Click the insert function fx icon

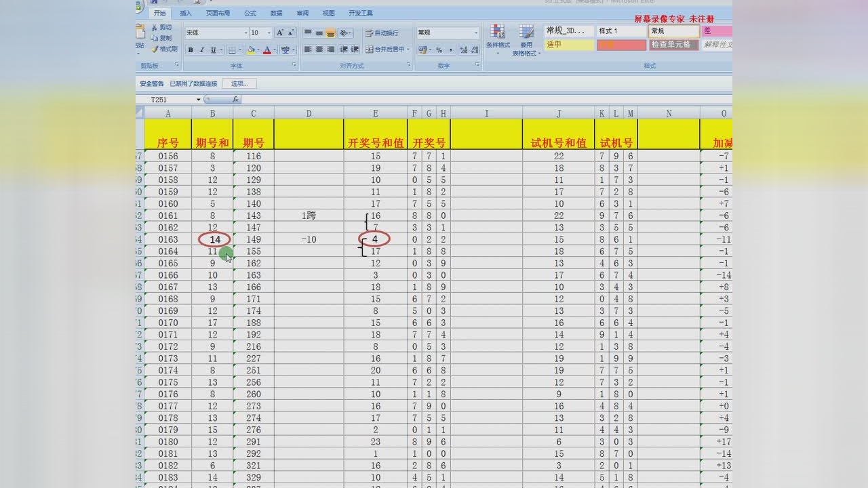point(235,99)
